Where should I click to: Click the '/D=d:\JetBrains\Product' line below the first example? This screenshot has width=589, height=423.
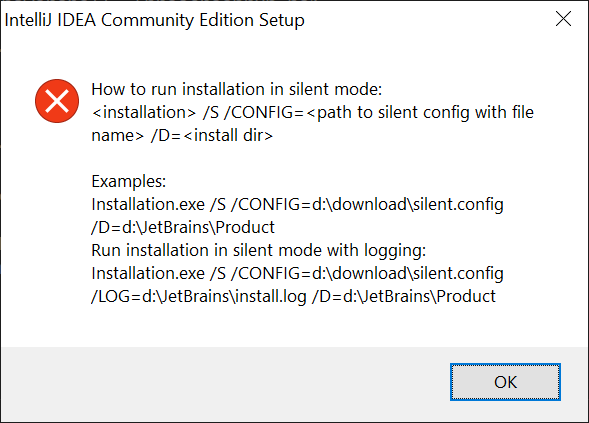point(183,227)
